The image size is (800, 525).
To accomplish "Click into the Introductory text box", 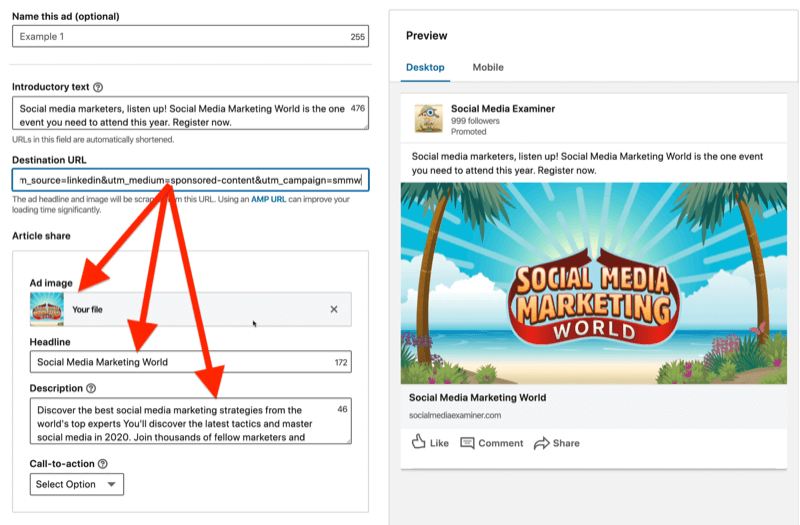I will pos(190,113).
